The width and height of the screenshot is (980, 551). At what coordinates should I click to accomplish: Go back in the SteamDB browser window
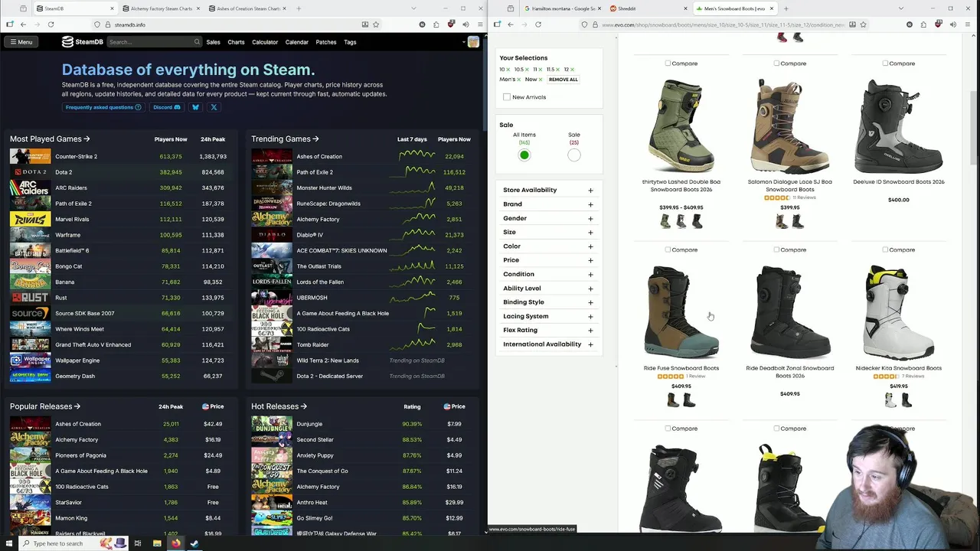23,24
